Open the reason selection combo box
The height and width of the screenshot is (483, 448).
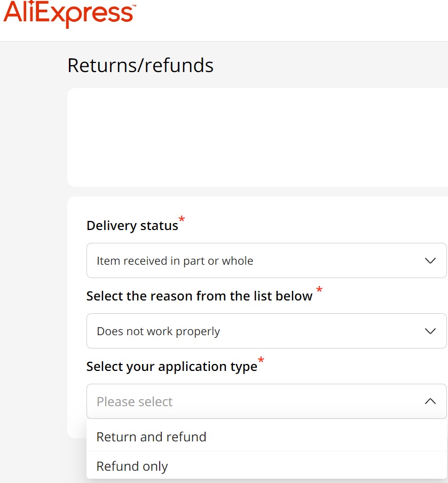pyautogui.click(x=266, y=331)
